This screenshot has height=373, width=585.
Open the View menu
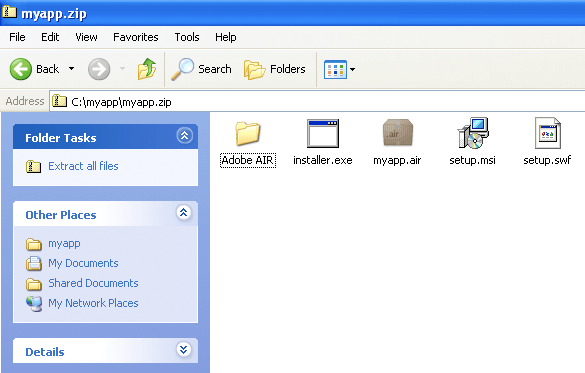[86, 37]
